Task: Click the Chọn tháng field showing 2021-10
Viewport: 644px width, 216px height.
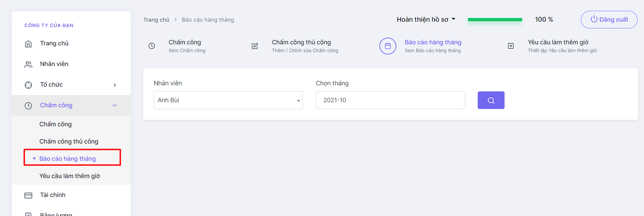Action: click(391, 100)
